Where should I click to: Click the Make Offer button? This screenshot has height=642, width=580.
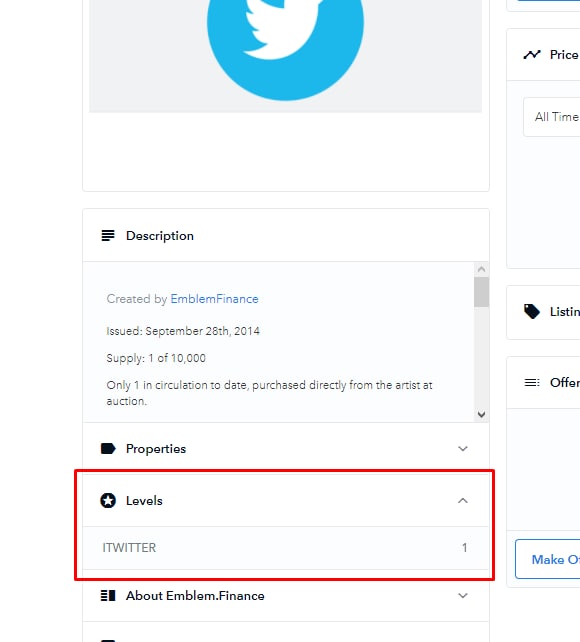548,559
